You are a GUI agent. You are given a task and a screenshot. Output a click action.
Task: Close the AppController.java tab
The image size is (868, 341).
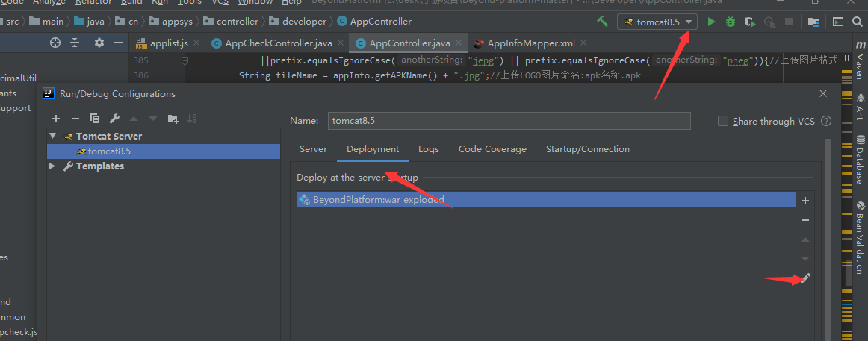pyautogui.click(x=459, y=43)
